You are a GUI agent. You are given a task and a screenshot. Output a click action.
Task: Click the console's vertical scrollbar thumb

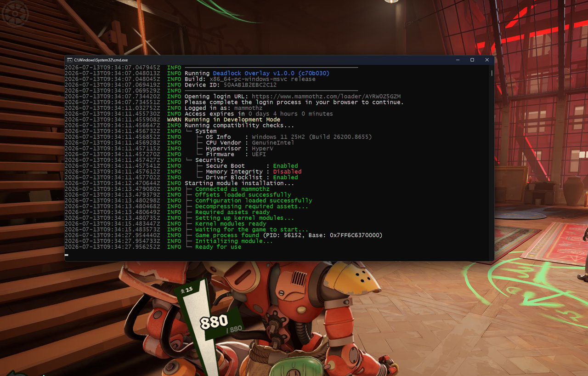pyautogui.click(x=492, y=73)
